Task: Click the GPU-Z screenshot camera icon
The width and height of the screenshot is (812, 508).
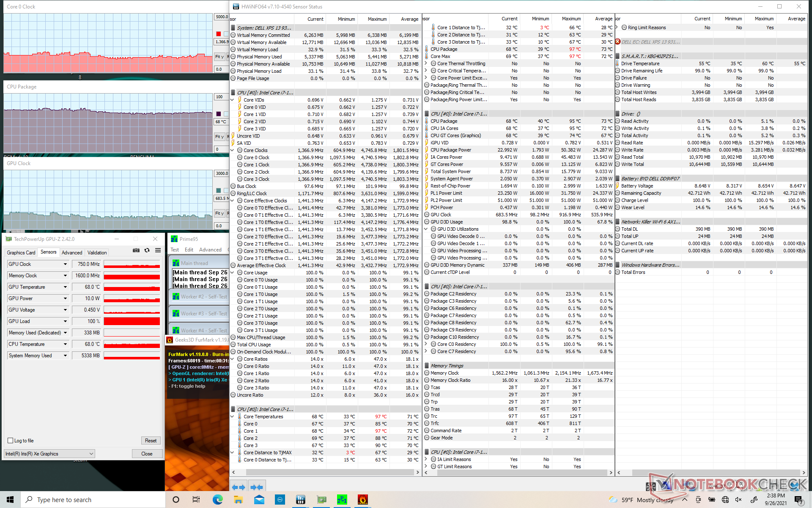Action: tap(136, 251)
